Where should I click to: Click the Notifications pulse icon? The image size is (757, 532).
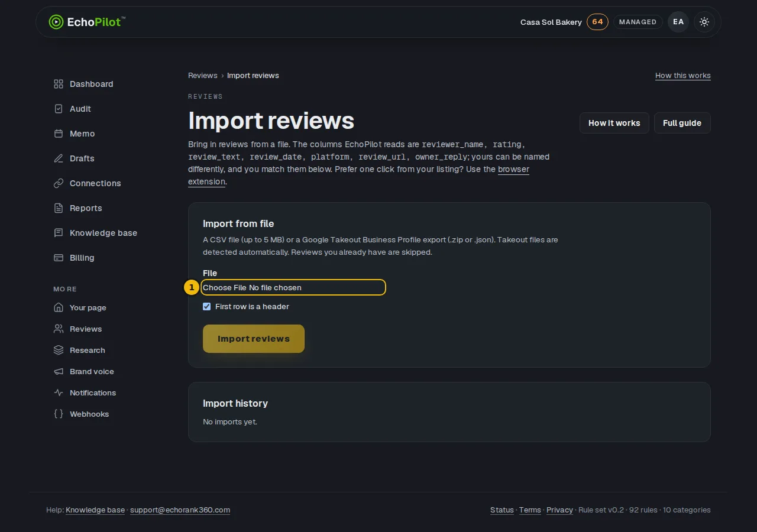point(58,392)
